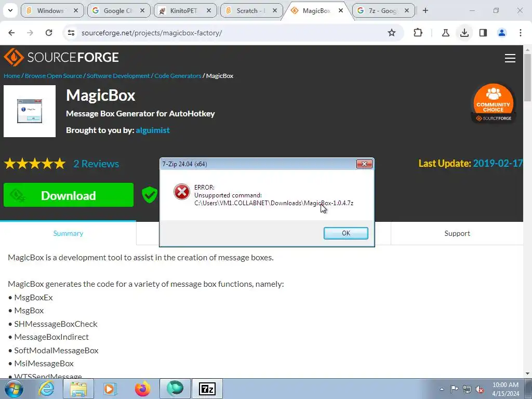Screen dimensions: 532x399
Task: Close the 7-Zip error dialog with X
Action: coord(364,164)
